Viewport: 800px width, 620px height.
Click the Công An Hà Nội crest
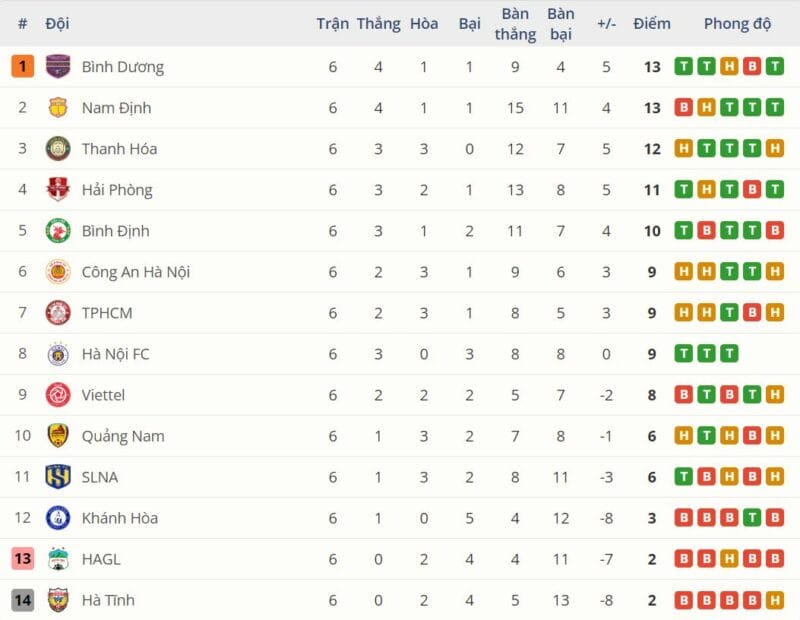pos(58,272)
